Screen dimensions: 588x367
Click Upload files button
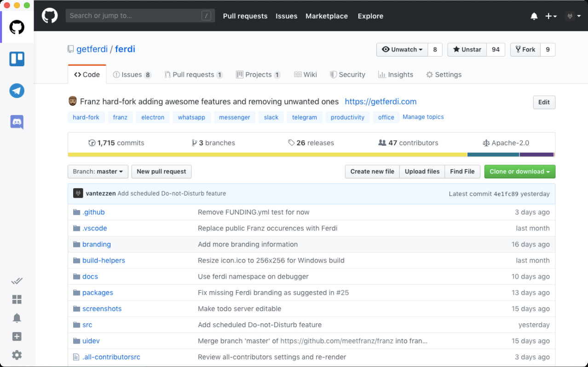pos(422,172)
